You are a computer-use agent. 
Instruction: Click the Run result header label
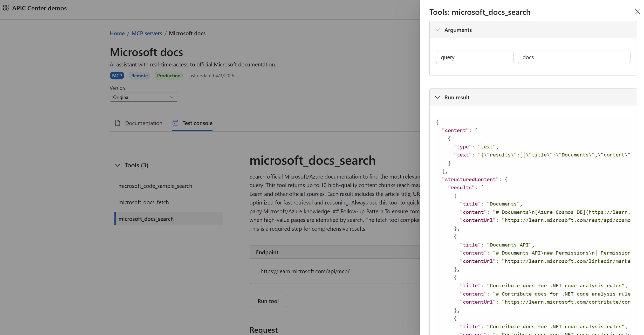(x=457, y=98)
